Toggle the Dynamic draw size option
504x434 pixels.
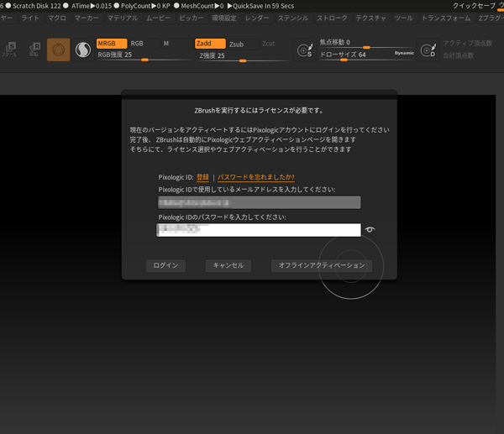tap(404, 53)
